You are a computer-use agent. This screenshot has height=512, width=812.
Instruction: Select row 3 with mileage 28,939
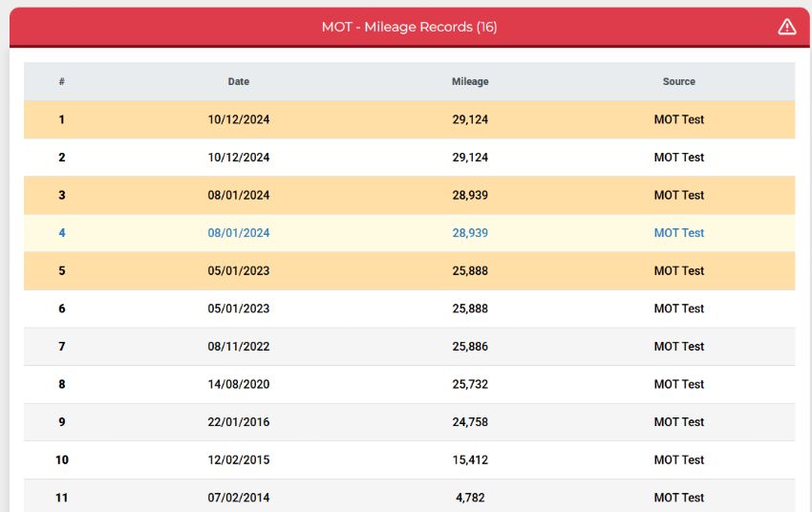point(409,195)
